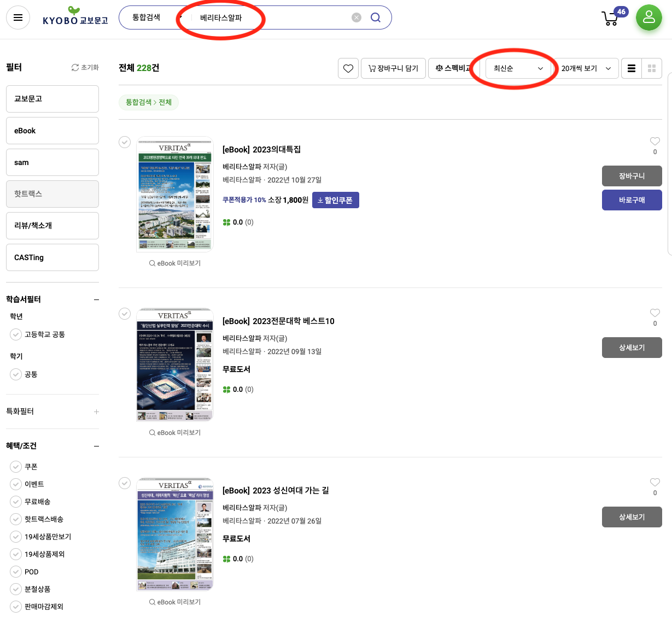Select the 2023전문대학 베스트10 item checkbox
Image resolution: width=672 pixels, height=617 pixels.
click(125, 314)
